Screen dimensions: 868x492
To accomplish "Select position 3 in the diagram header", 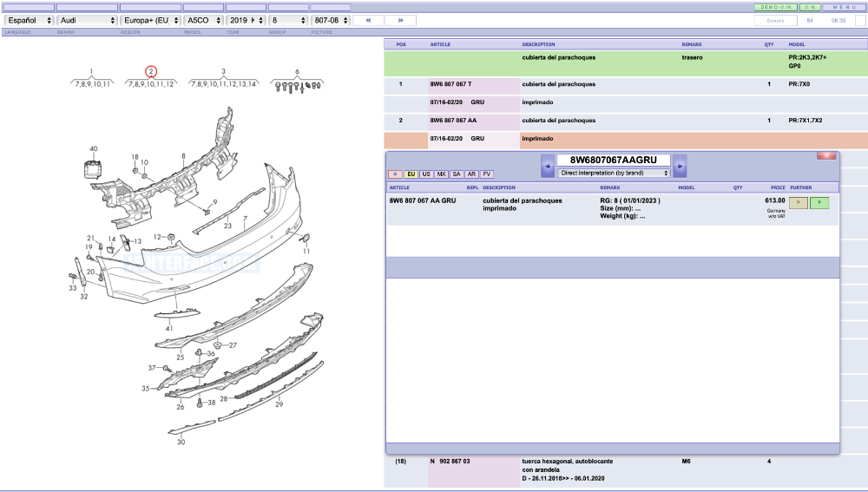I will (223, 72).
